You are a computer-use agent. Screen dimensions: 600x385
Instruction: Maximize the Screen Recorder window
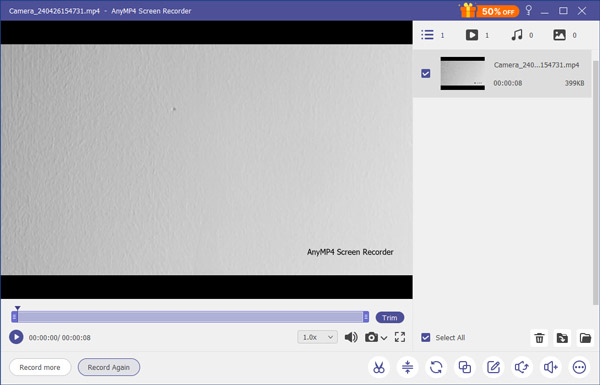click(563, 11)
